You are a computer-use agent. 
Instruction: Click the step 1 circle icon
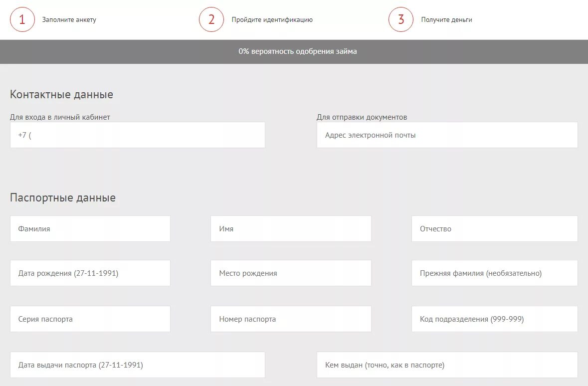(x=22, y=19)
